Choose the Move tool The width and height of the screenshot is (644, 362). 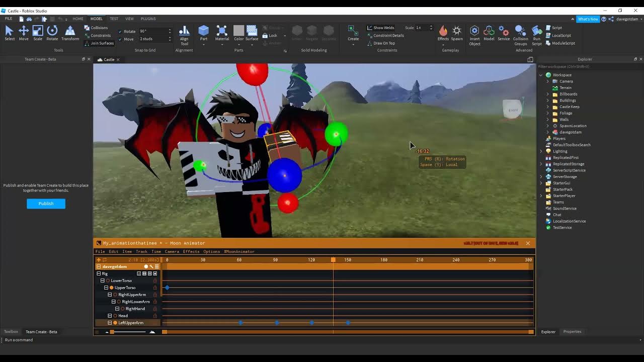point(24,33)
